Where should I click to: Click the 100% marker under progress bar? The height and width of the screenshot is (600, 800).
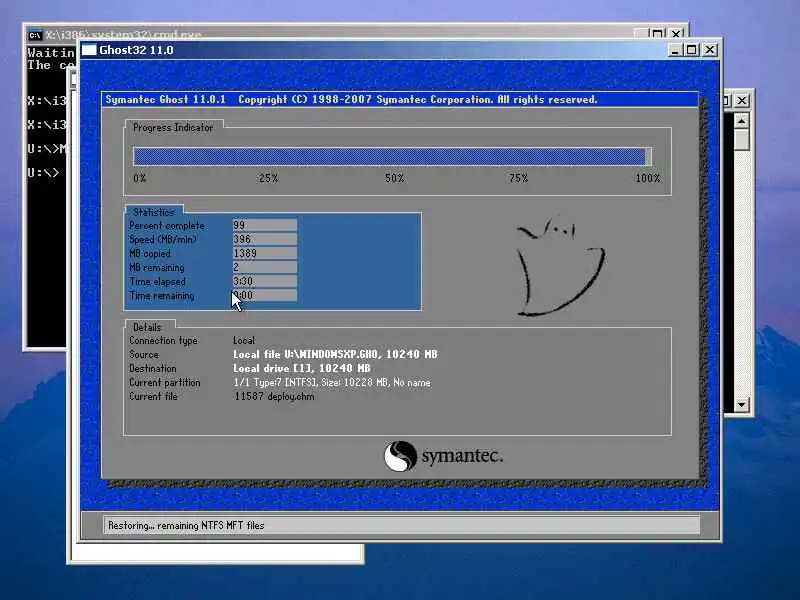[x=648, y=178]
